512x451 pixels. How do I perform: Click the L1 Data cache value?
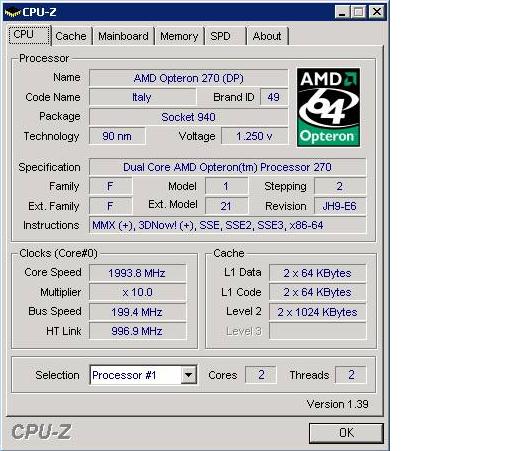click(x=317, y=273)
